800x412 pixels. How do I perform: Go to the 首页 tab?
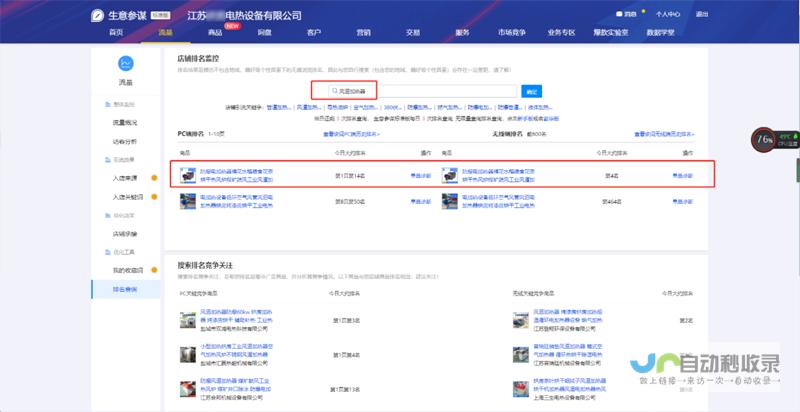(x=116, y=33)
